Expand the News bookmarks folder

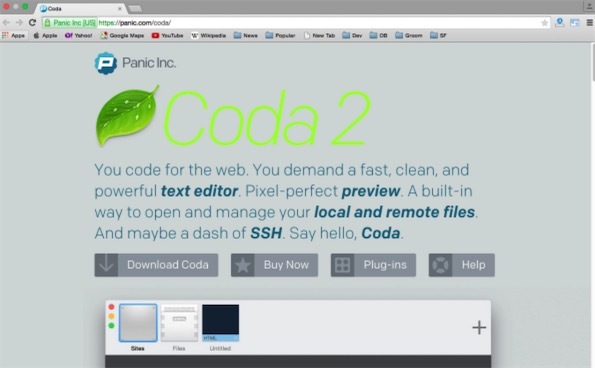click(246, 35)
